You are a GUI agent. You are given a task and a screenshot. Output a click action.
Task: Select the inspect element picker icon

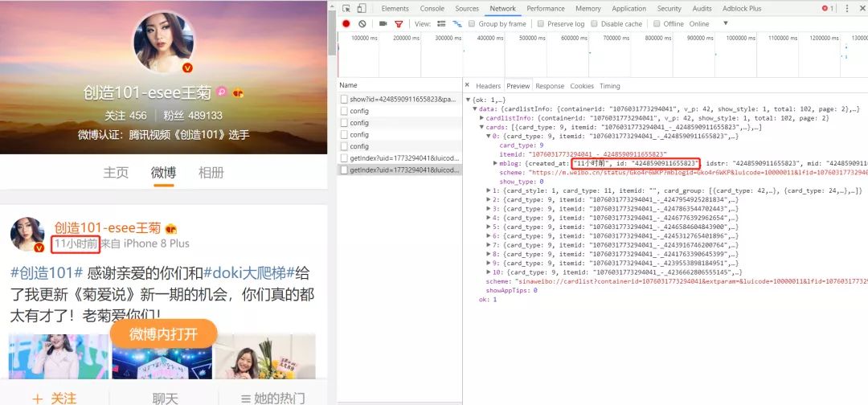pos(346,8)
